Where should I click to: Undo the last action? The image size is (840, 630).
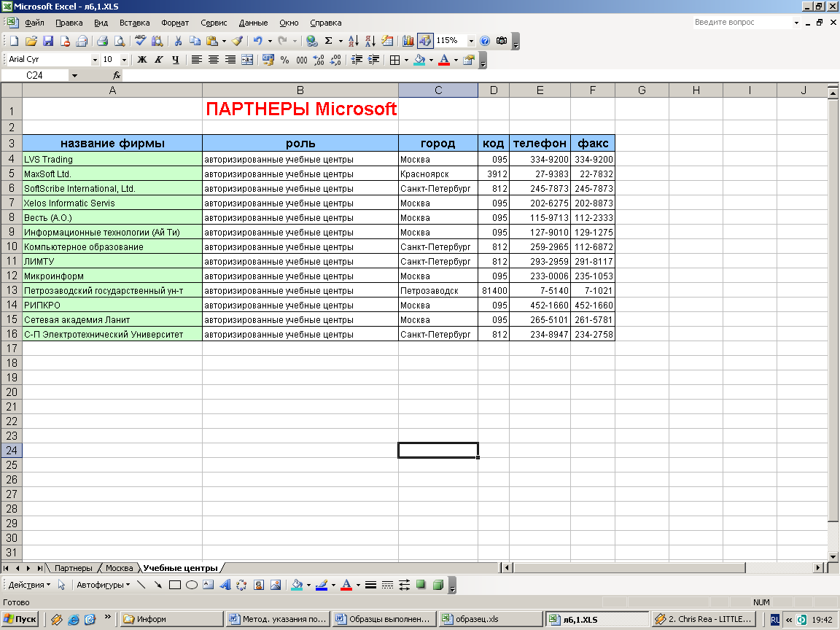point(257,41)
